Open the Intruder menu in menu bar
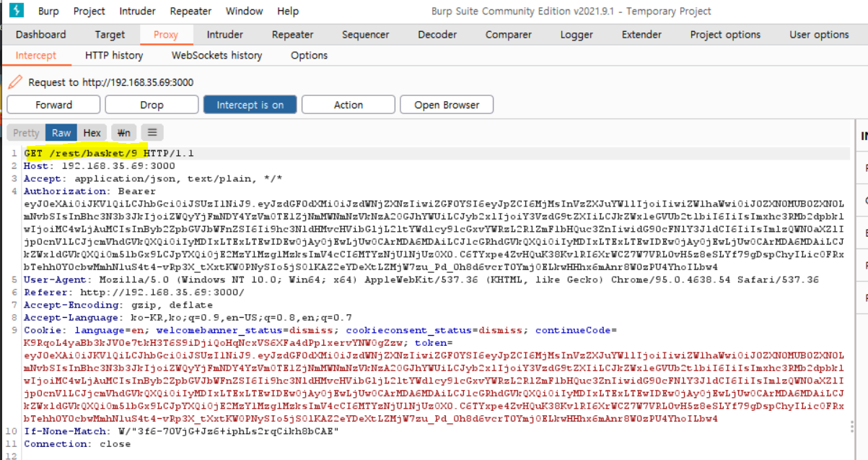 (137, 11)
